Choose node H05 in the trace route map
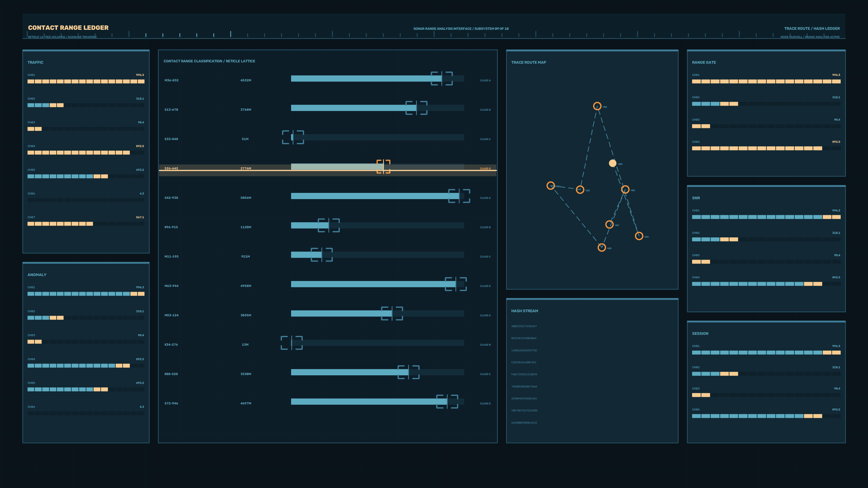The width and height of the screenshot is (868, 488). tap(601, 248)
